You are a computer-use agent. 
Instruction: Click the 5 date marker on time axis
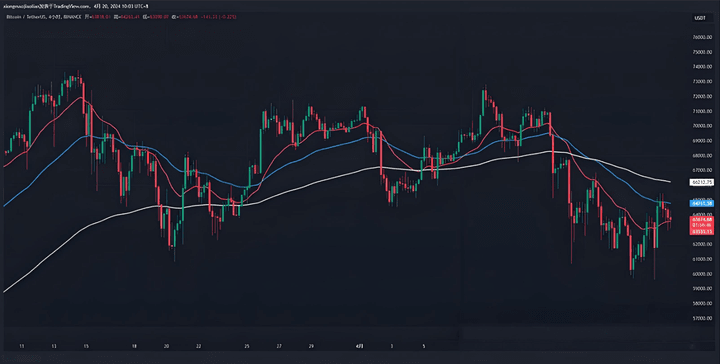pyautogui.click(x=424, y=346)
